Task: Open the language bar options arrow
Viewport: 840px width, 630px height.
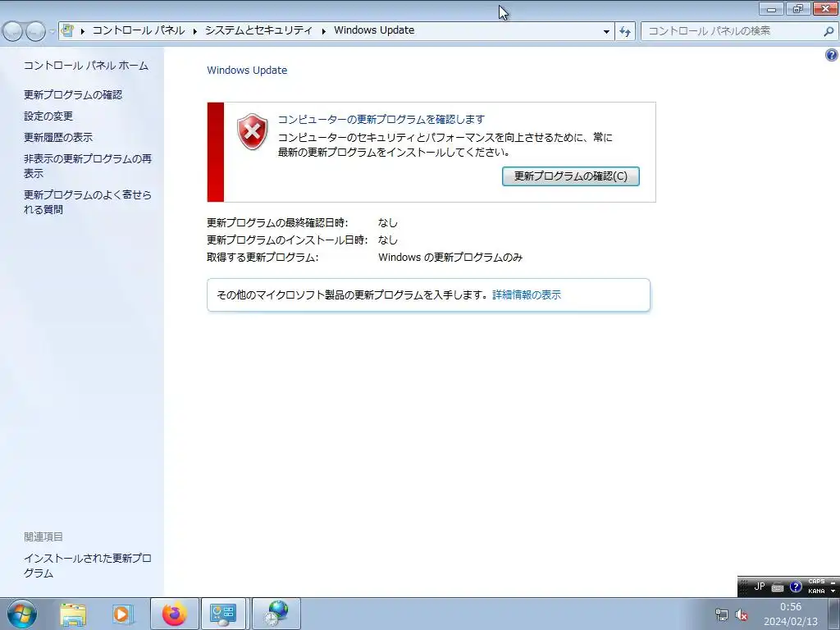Action: (833, 591)
